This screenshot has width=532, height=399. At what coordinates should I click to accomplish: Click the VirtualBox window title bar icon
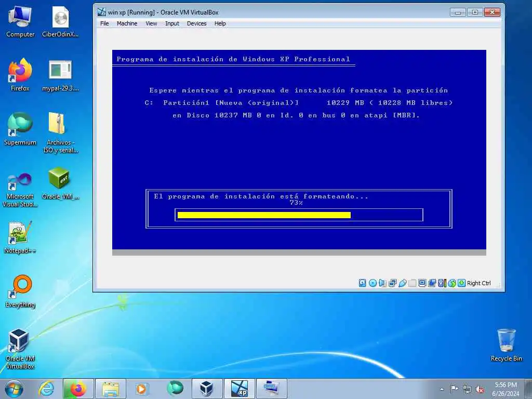[102, 12]
